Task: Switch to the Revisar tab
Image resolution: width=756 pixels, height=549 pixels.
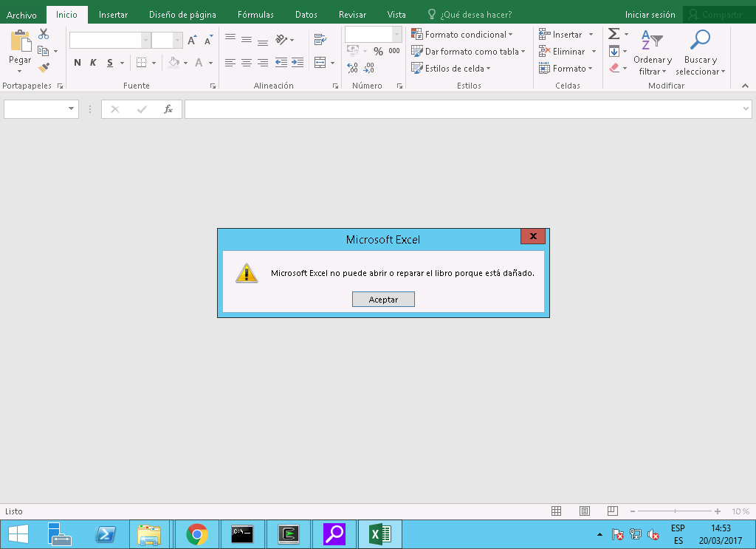Action: point(352,15)
